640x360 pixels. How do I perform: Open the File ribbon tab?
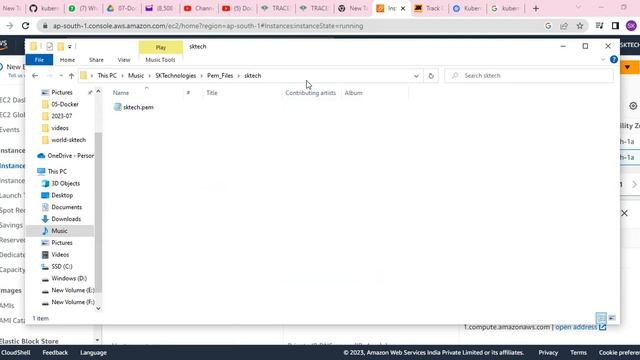coord(39,60)
